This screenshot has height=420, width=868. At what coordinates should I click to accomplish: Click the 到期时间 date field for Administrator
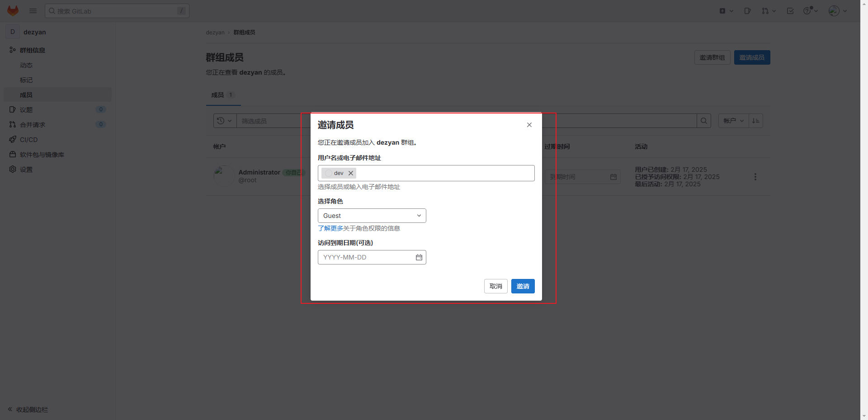click(582, 177)
